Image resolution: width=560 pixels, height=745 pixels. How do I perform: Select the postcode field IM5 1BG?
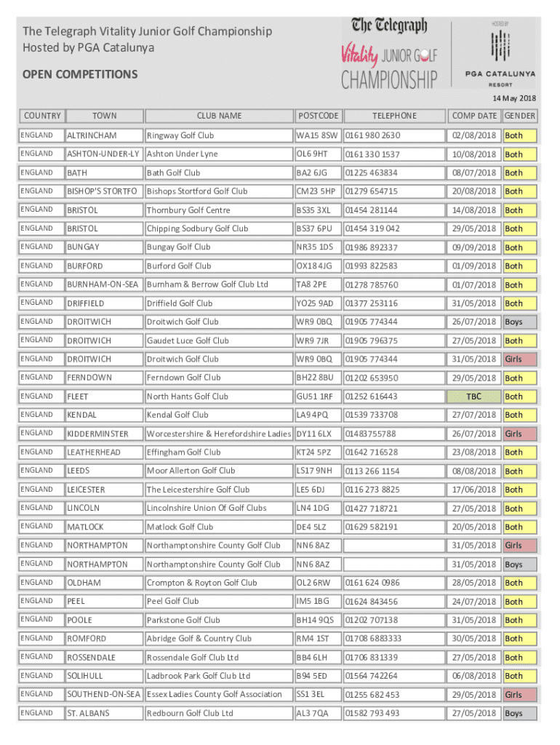pyautogui.click(x=317, y=602)
